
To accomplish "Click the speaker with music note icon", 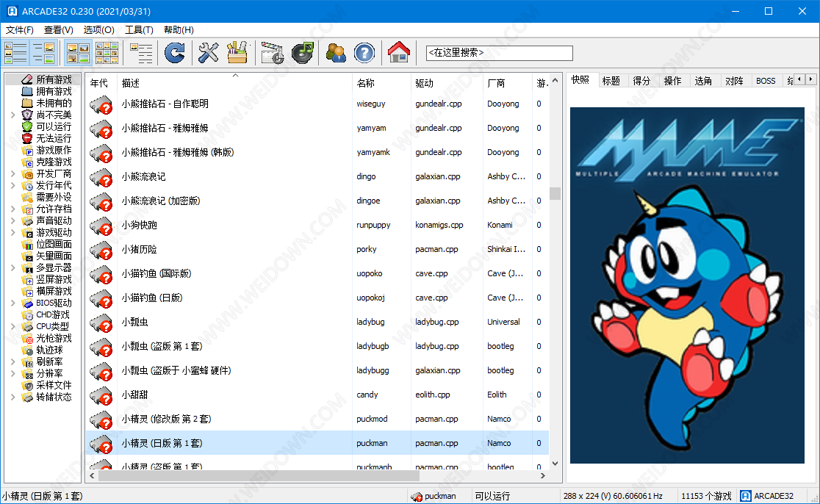I will click(x=302, y=53).
